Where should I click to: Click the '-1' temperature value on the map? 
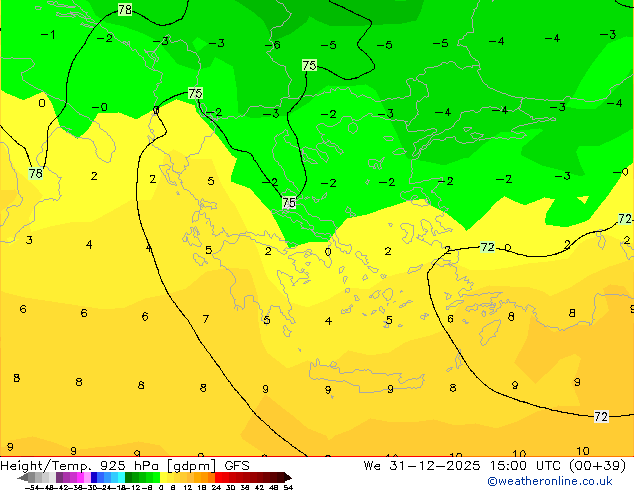pos(48,35)
